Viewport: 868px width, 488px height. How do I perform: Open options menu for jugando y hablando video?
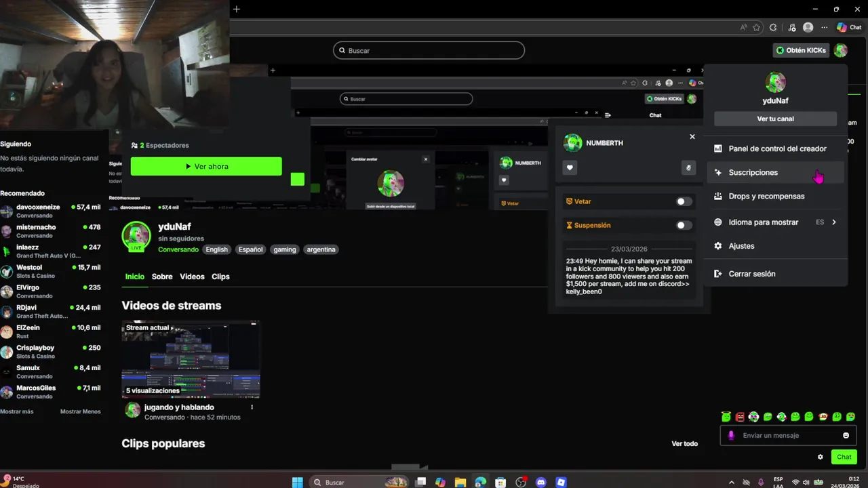click(252, 407)
